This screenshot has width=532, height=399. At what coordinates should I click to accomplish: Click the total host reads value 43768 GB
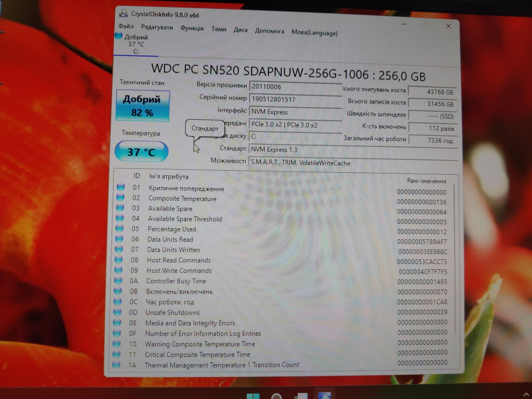click(x=432, y=92)
